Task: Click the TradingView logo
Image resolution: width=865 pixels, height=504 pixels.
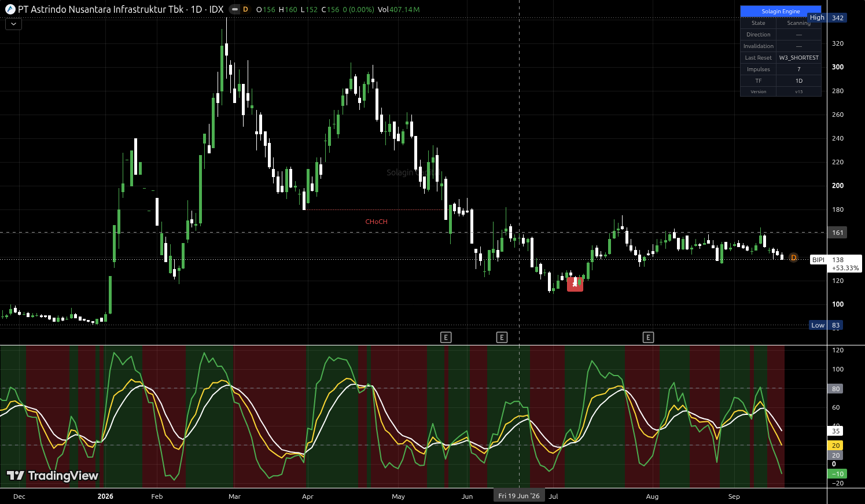Action: pos(53,476)
